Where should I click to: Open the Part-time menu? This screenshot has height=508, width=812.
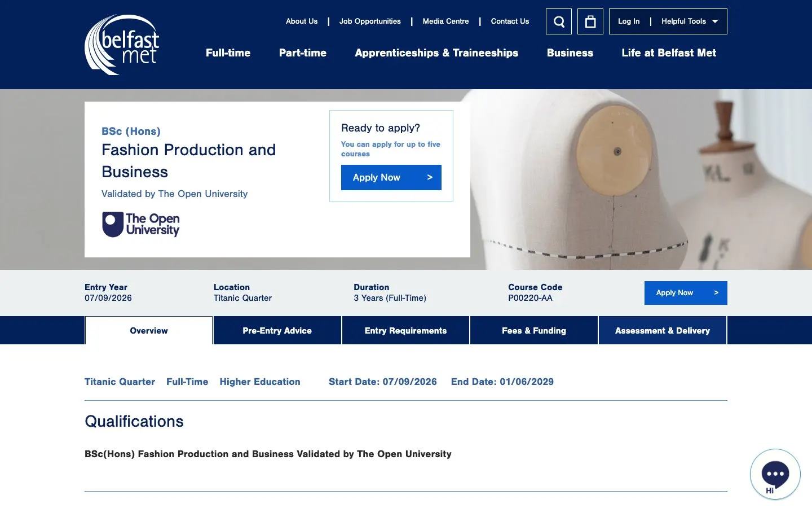[x=303, y=53]
